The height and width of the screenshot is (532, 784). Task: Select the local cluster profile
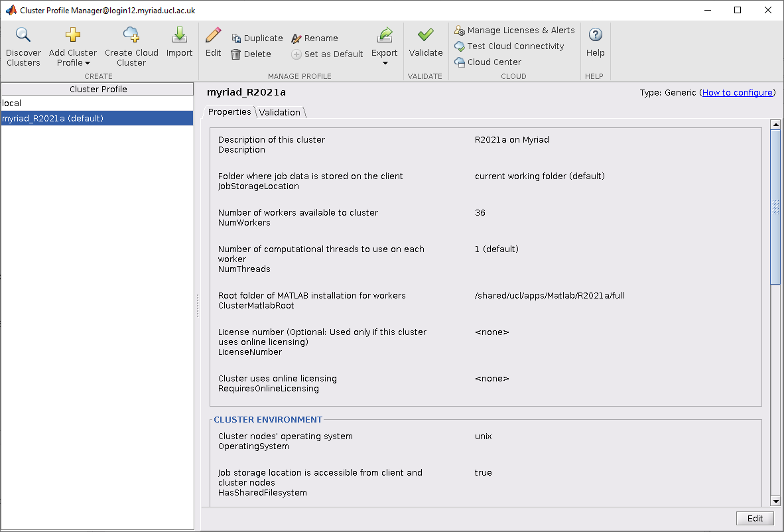(98, 103)
